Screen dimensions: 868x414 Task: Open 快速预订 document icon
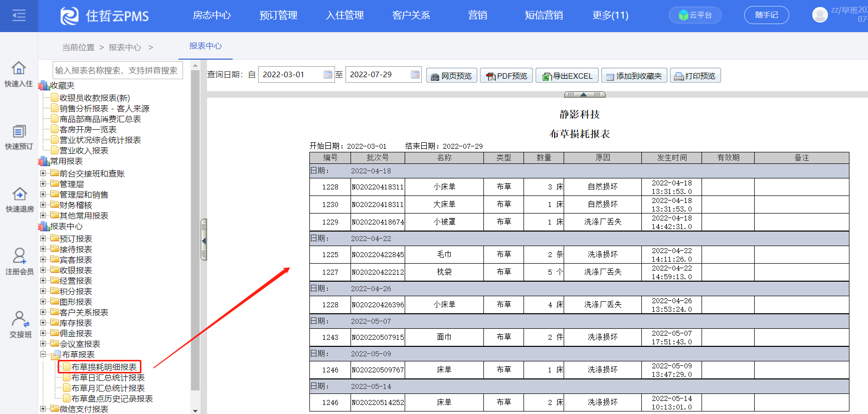[19, 131]
